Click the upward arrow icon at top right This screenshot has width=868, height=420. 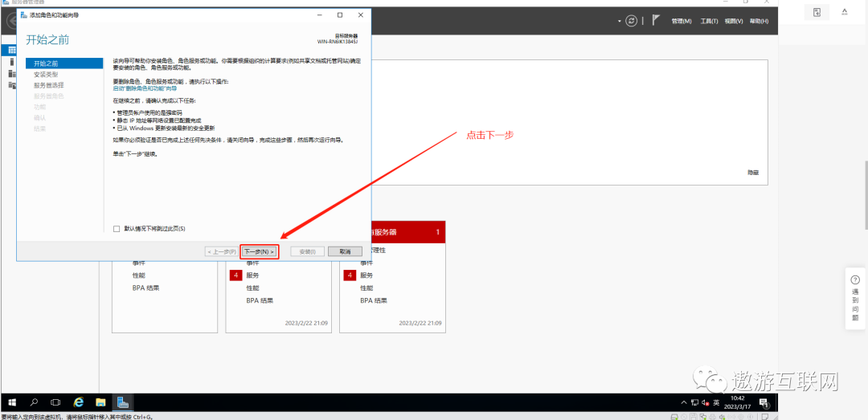tap(845, 11)
